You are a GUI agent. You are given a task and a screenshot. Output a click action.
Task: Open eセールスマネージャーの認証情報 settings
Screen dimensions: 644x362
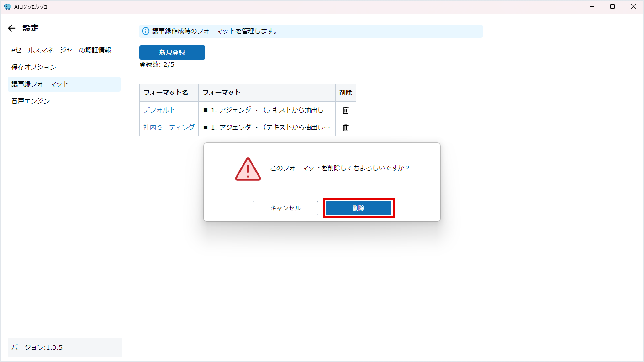click(61, 50)
